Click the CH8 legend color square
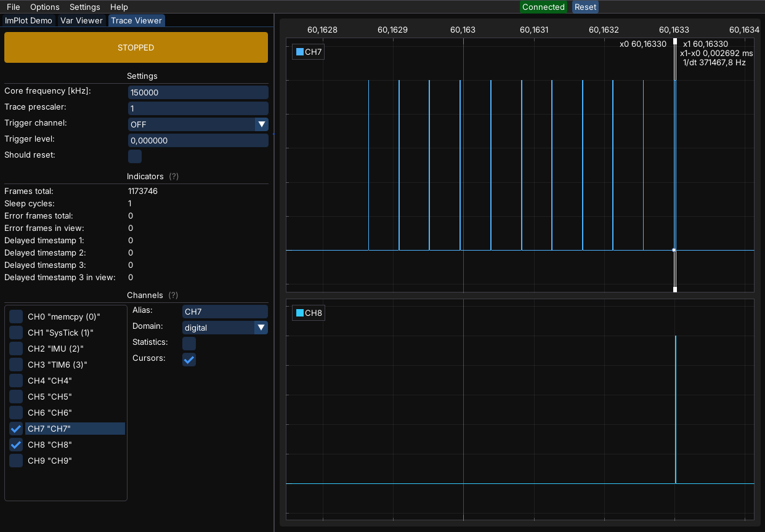Screen dimensions: 765x532 tap(300, 313)
